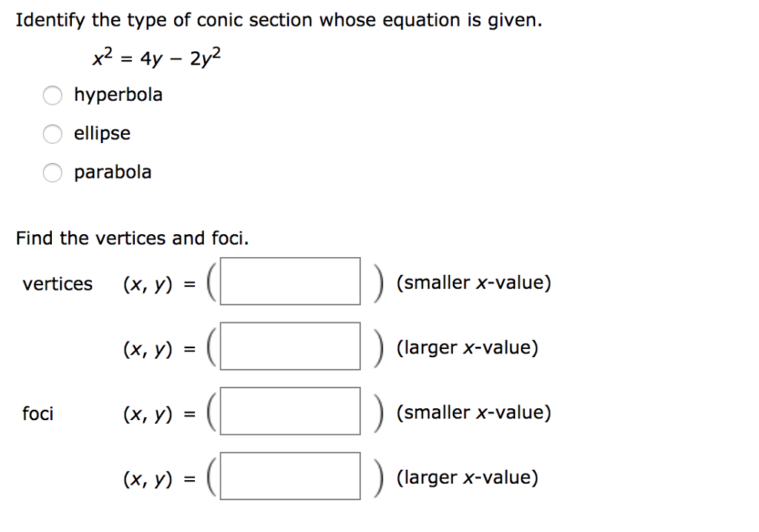Screen dimensions: 759x532
Task: Click the larger x-value focus input box
Action: point(290,476)
